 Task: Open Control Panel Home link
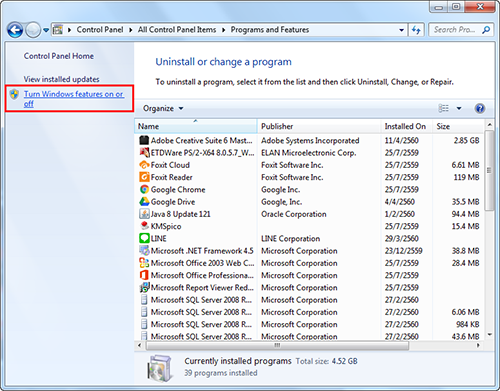pos(59,56)
